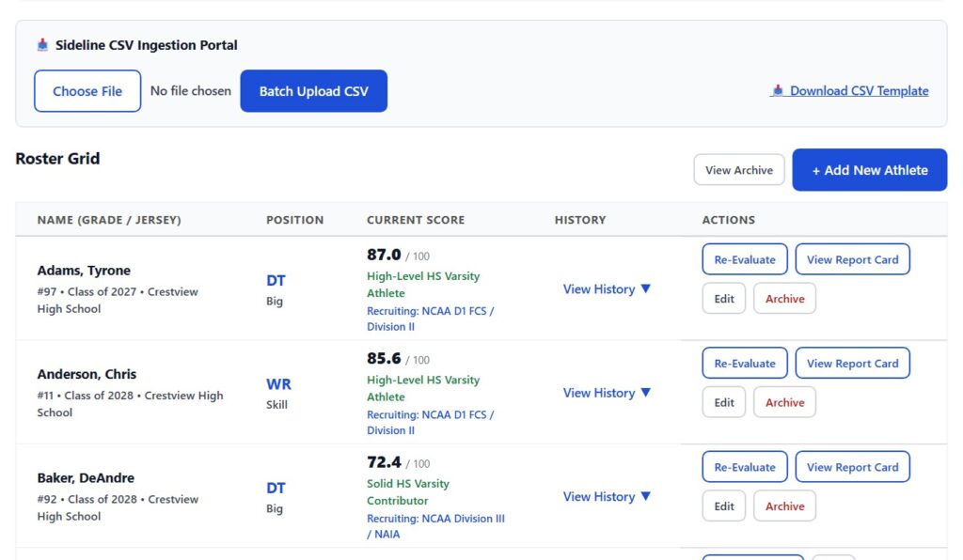Click the Actions column header
The image size is (963, 560).
point(729,220)
